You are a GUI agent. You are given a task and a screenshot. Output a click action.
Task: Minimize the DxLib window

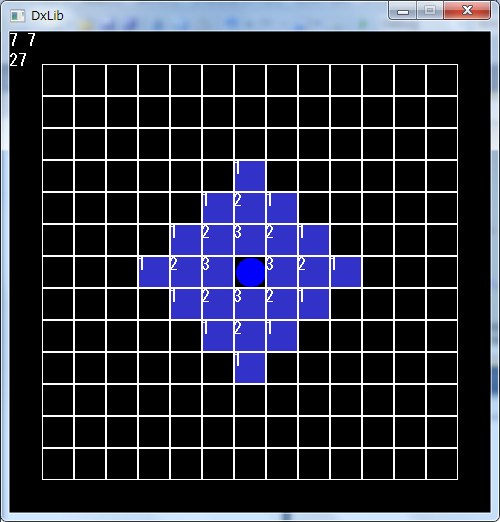coord(403,11)
